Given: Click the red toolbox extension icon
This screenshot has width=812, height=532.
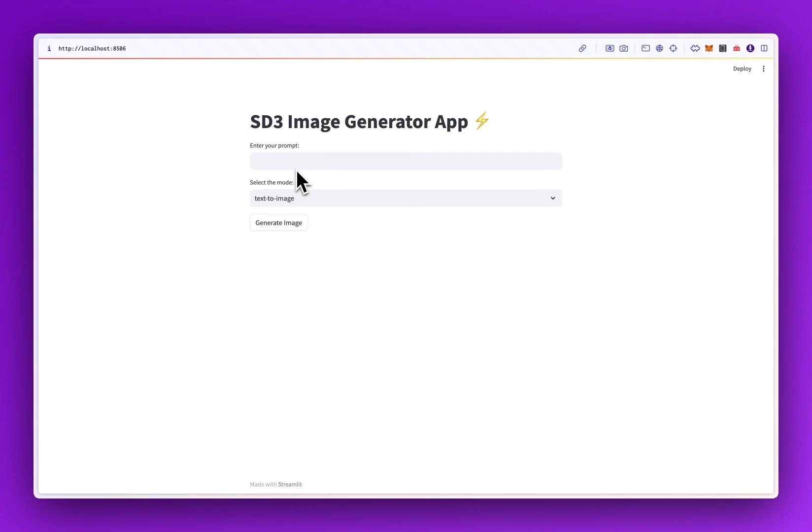Looking at the screenshot, I should (x=737, y=48).
